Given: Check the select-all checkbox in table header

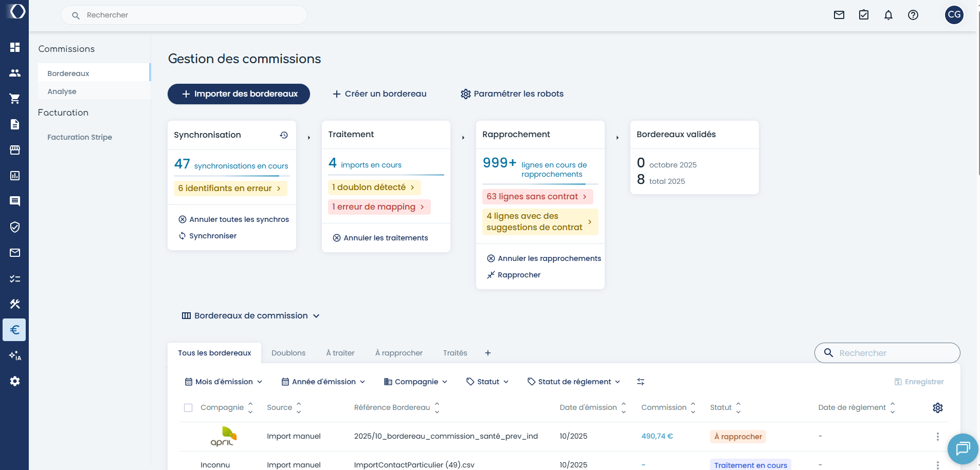Looking at the screenshot, I should pos(188,407).
